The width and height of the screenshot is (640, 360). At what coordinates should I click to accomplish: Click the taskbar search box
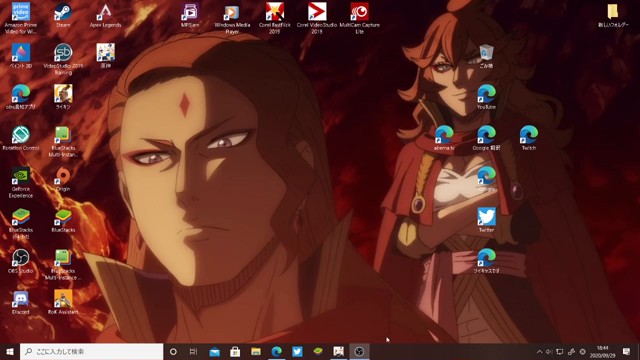coord(91,351)
